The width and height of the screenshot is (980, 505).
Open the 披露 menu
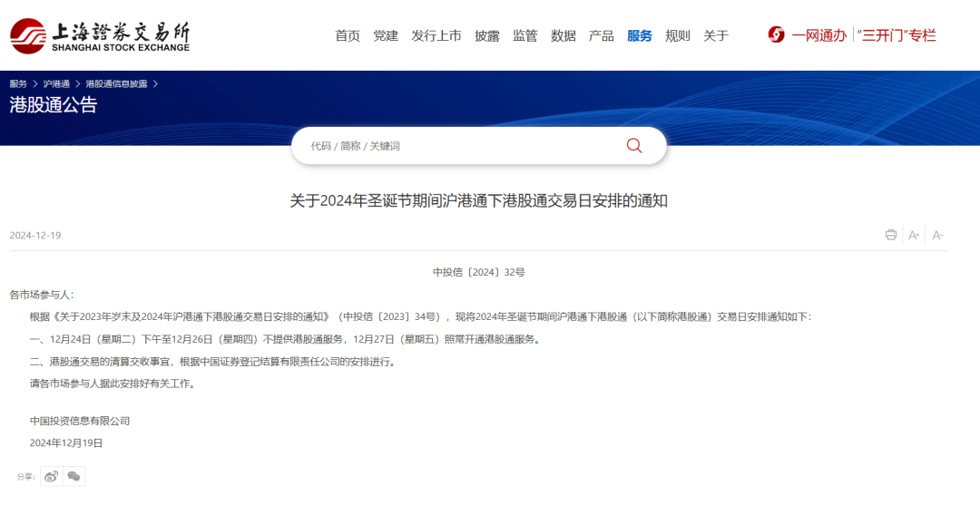[487, 35]
